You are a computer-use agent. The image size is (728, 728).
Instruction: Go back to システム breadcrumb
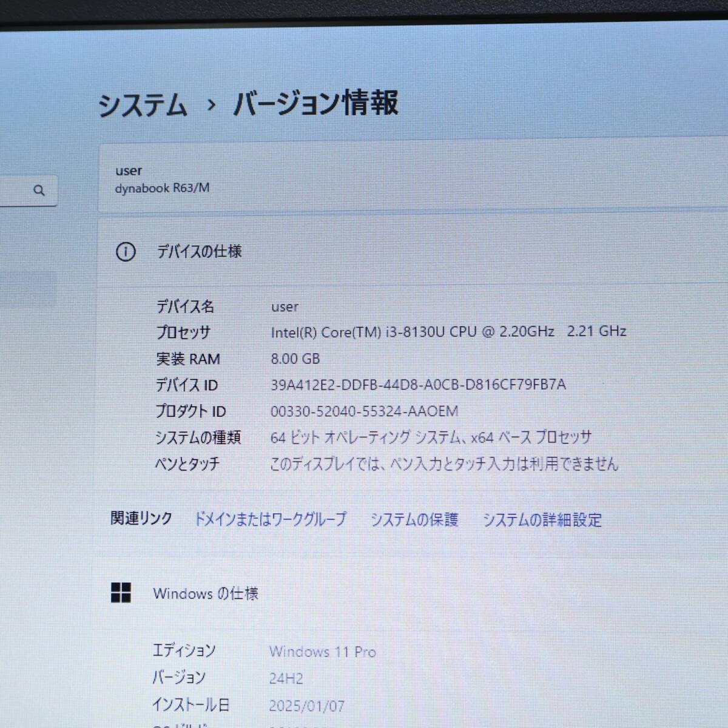[143, 104]
